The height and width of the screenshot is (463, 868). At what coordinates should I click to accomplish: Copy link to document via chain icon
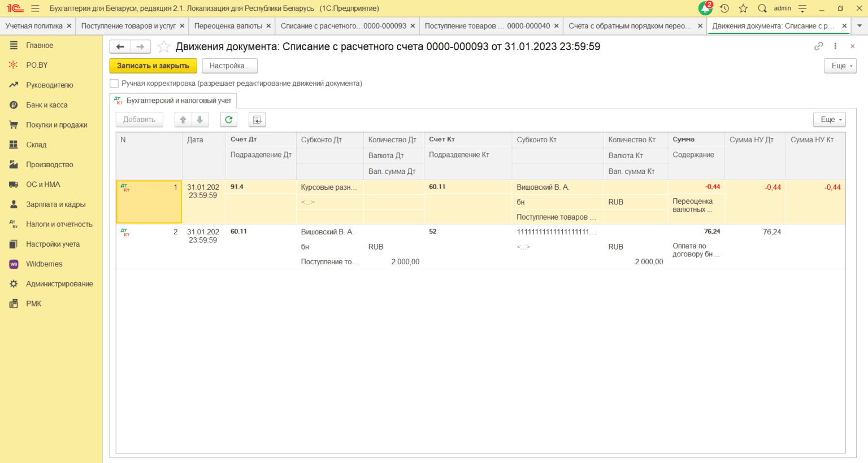coord(818,46)
